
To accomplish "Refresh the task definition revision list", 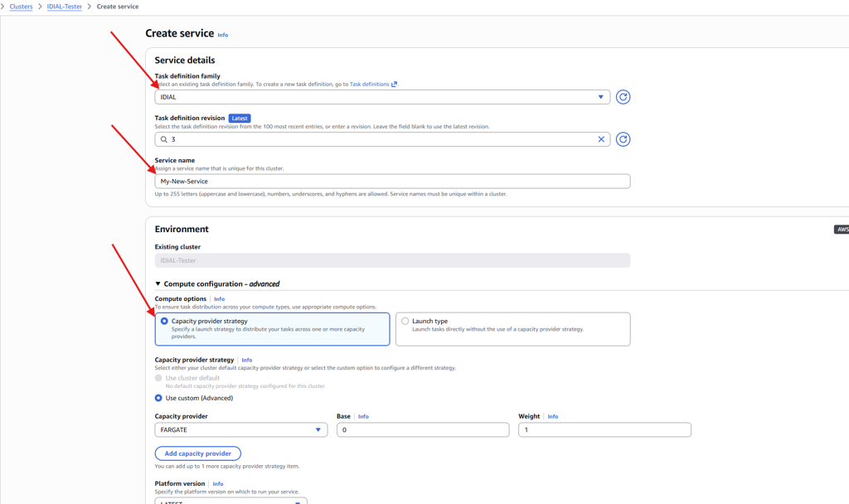I will tap(623, 139).
